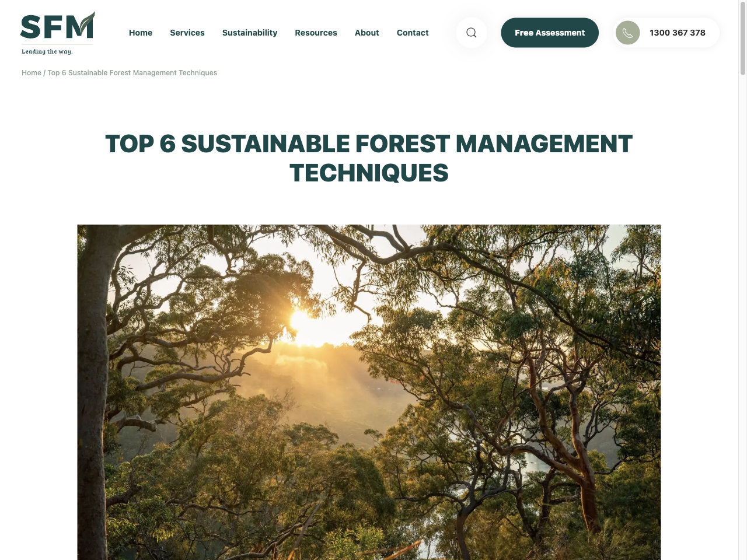This screenshot has height=560, width=747.
Task: Open the Sustainability submenu
Action: tap(250, 33)
